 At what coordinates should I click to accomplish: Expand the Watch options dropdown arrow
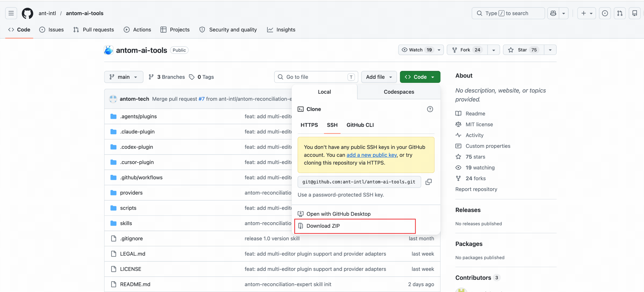[439, 50]
